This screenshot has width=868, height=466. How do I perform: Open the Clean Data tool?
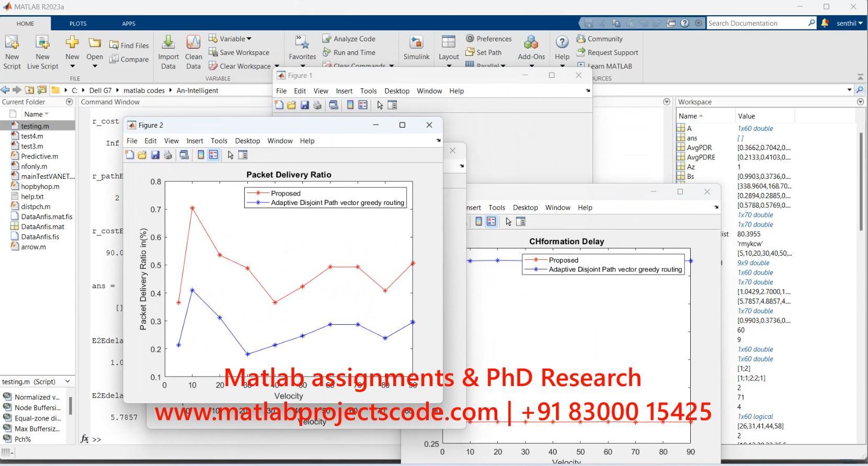point(193,52)
